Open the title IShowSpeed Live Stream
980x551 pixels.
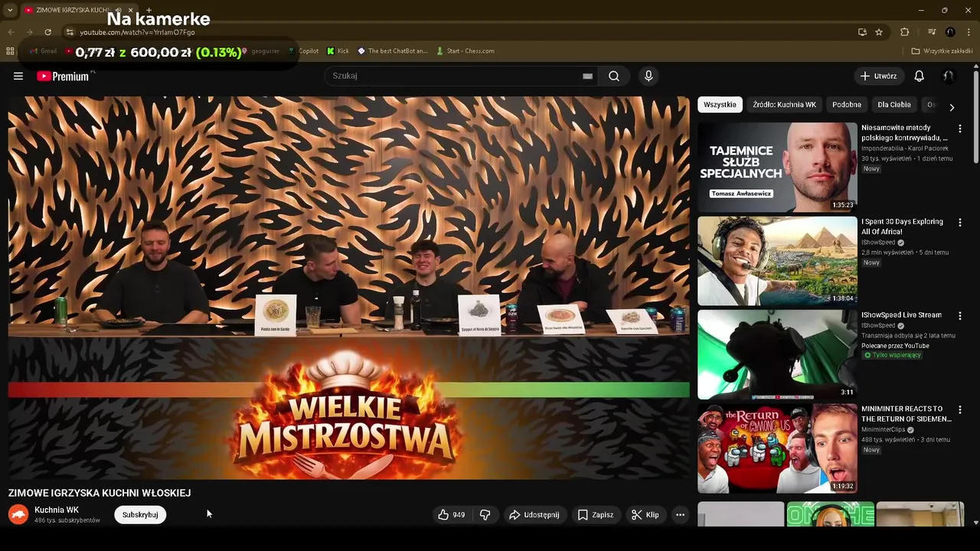click(901, 315)
